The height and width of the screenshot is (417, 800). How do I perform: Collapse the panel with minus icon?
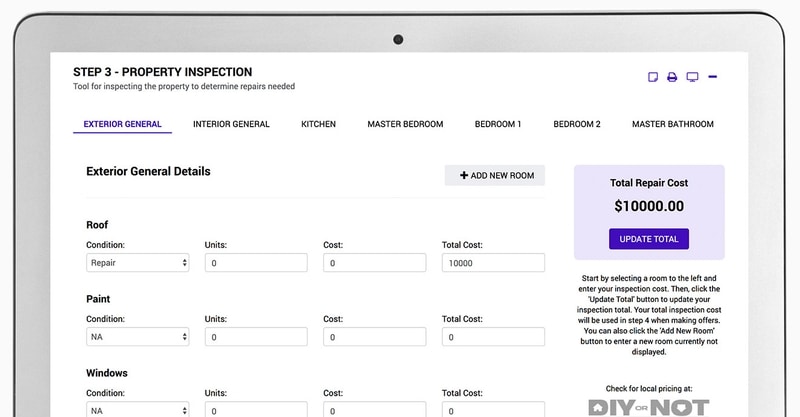point(713,77)
